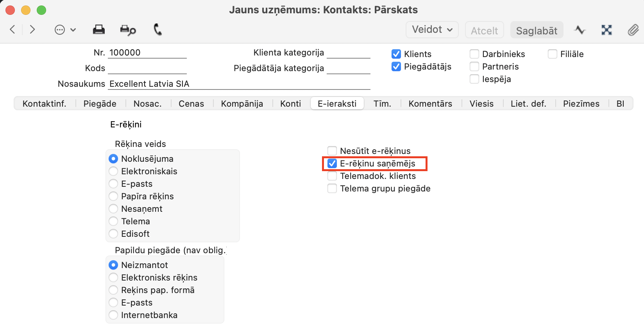644x329 pixels.
Task: Open Klienta kategorija selection field
Action: point(348,53)
